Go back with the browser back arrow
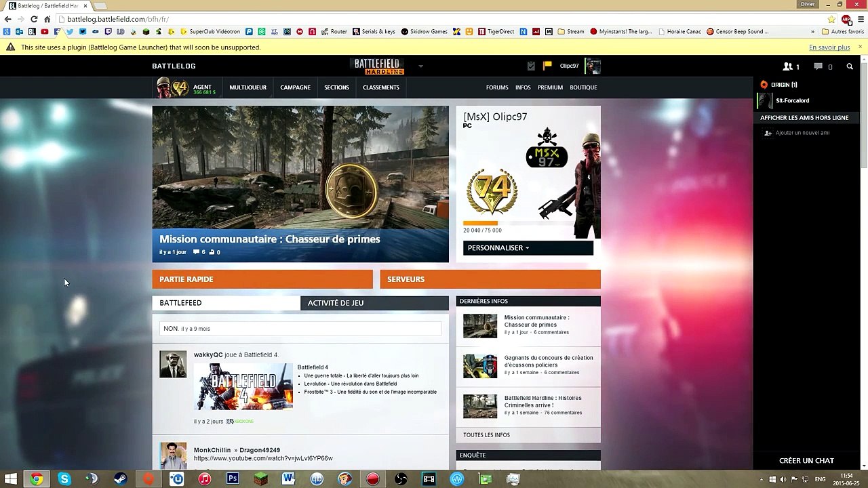The height and width of the screenshot is (488, 868). (x=8, y=19)
